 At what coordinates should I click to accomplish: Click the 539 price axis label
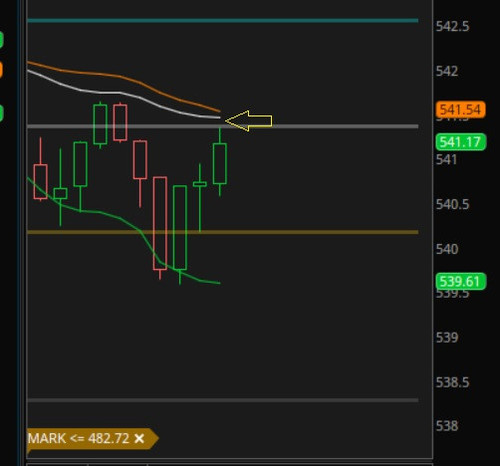pos(447,338)
